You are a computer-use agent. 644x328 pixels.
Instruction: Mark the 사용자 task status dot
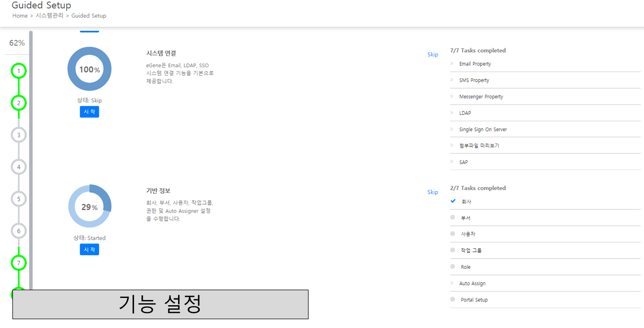coord(453,234)
